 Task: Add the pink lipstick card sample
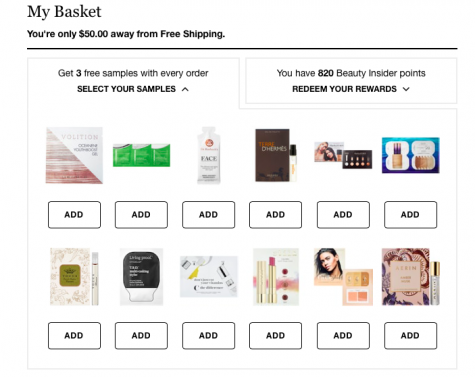coord(276,336)
